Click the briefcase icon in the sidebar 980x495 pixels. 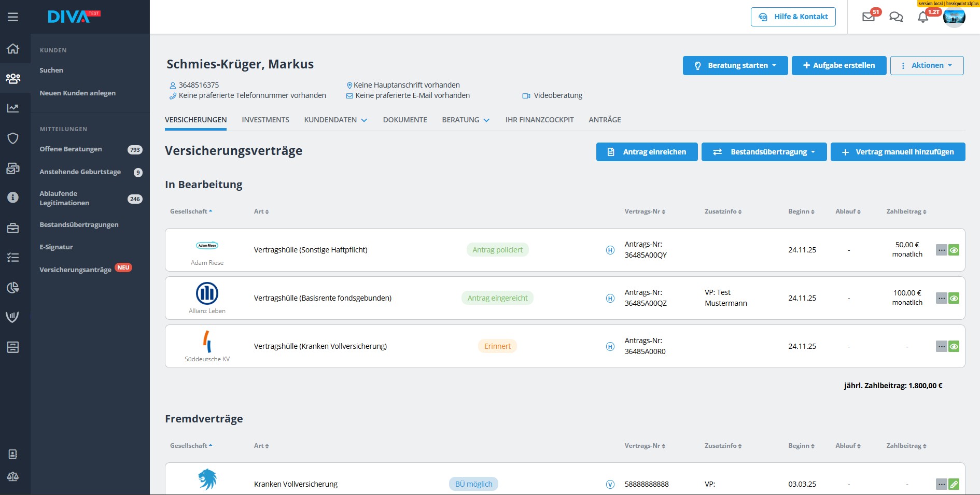[x=13, y=228]
